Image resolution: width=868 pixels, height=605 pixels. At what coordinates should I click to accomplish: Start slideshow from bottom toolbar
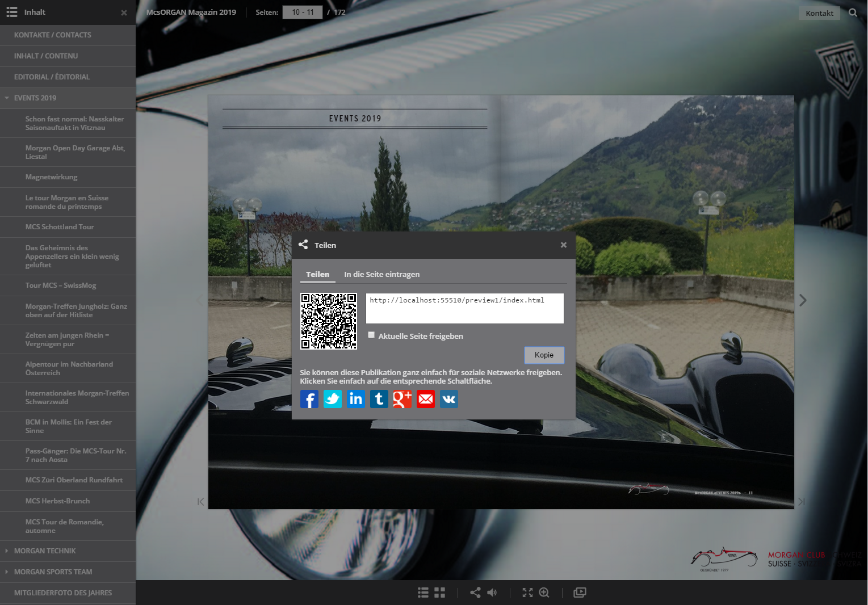point(580,593)
